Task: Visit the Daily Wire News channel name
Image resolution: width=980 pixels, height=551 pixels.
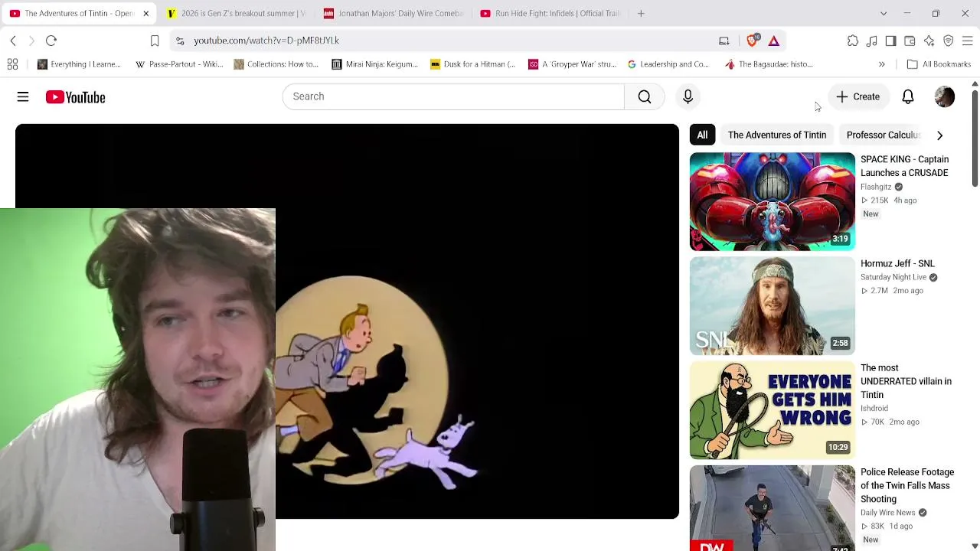Action: [888, 513]
